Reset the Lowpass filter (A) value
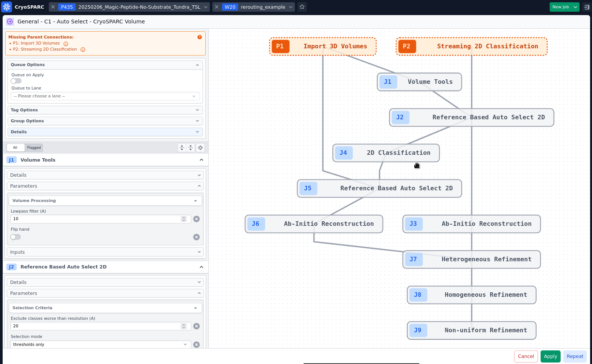The image size is (592, 364). point(197,219)
